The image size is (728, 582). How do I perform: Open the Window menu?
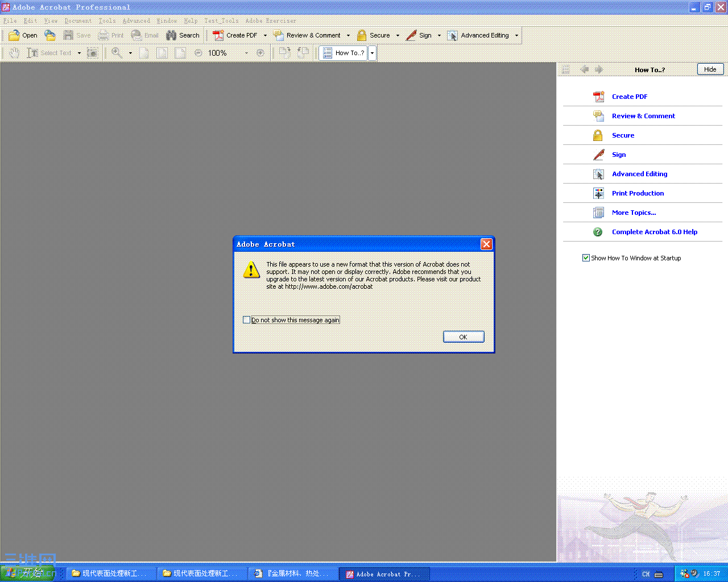tap(167, 20)
